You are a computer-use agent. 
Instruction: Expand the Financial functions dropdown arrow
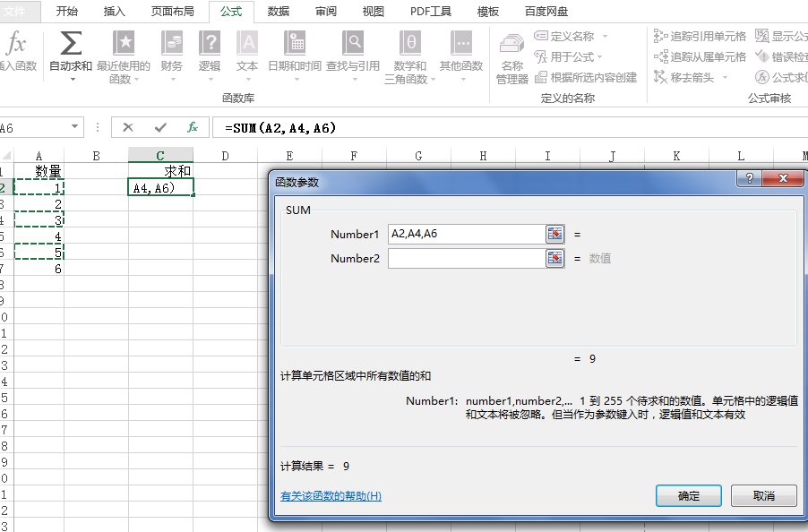point(173,80)
